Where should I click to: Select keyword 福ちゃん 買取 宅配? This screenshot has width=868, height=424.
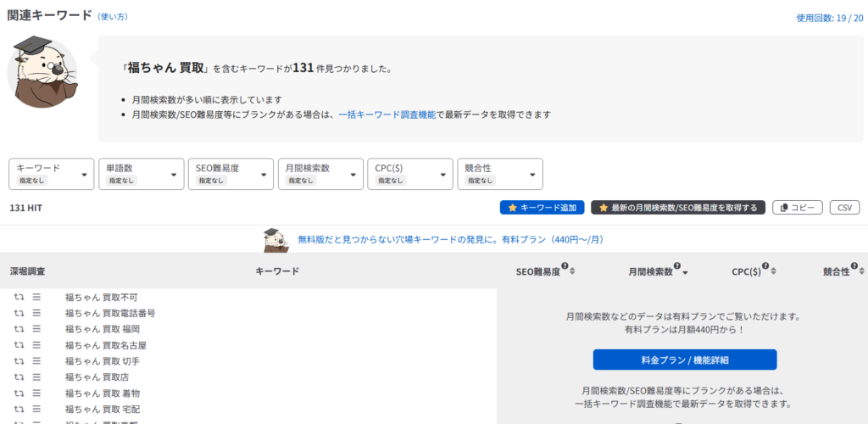(x=103, y=410)
